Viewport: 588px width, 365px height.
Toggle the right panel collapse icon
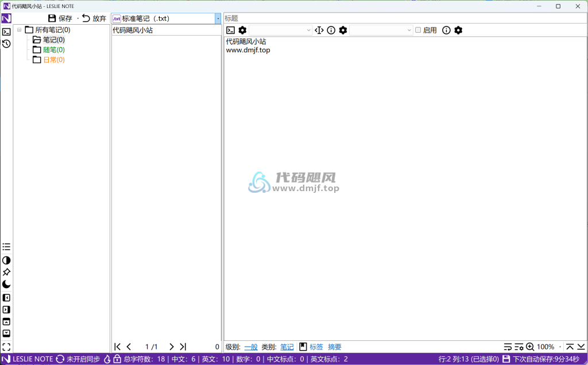[x=6, y=310]
